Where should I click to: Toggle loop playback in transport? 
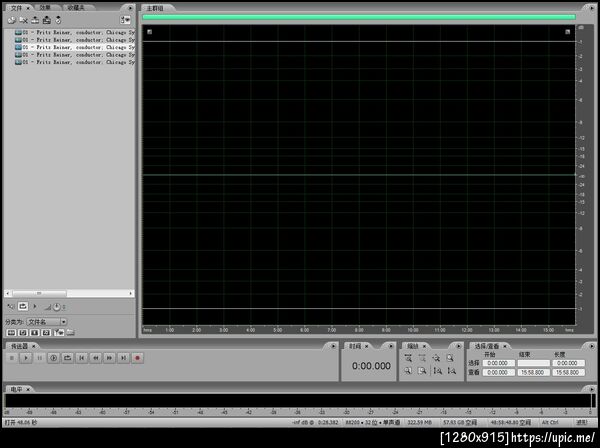pyautogui.click(x=67, y=358)
